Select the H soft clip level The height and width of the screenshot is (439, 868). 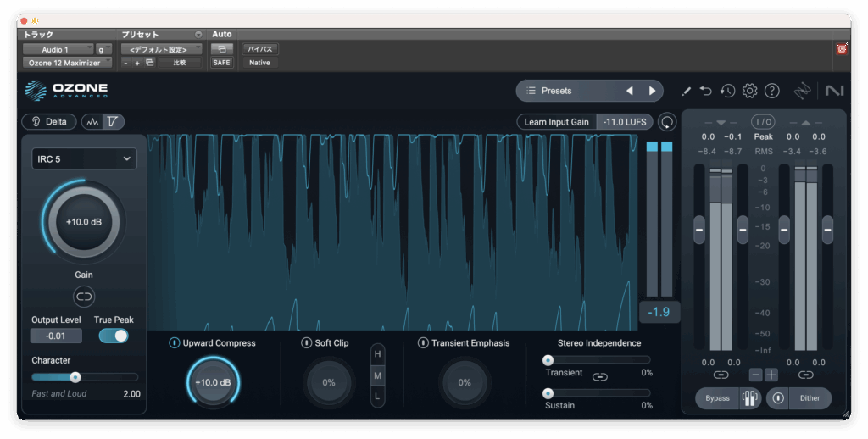[x=377, y=353]
